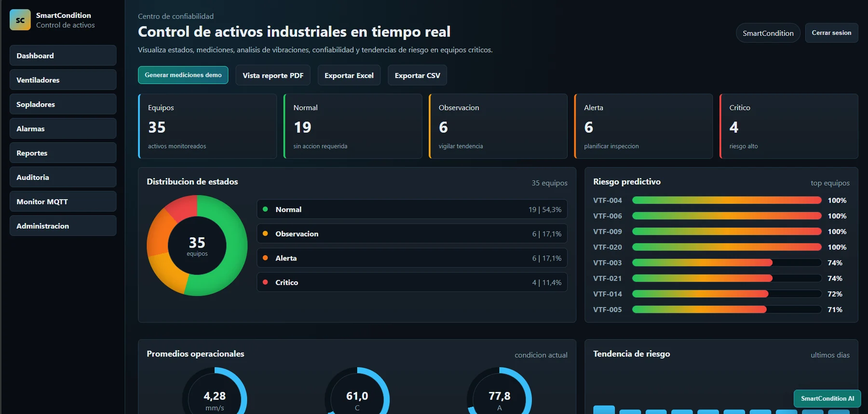Click the Promedios operacionales heading
Image resolution: width=868 pixels, height=414 pixels.
[x=195, y=354]
